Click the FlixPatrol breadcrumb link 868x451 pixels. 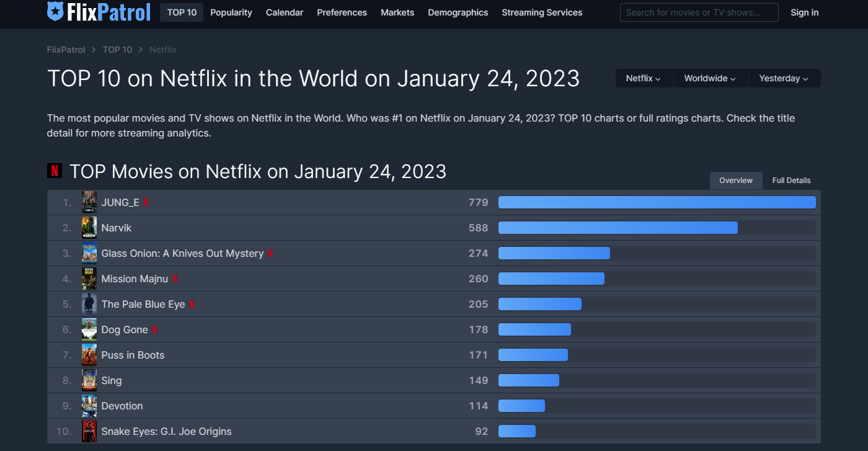[66, 50]
